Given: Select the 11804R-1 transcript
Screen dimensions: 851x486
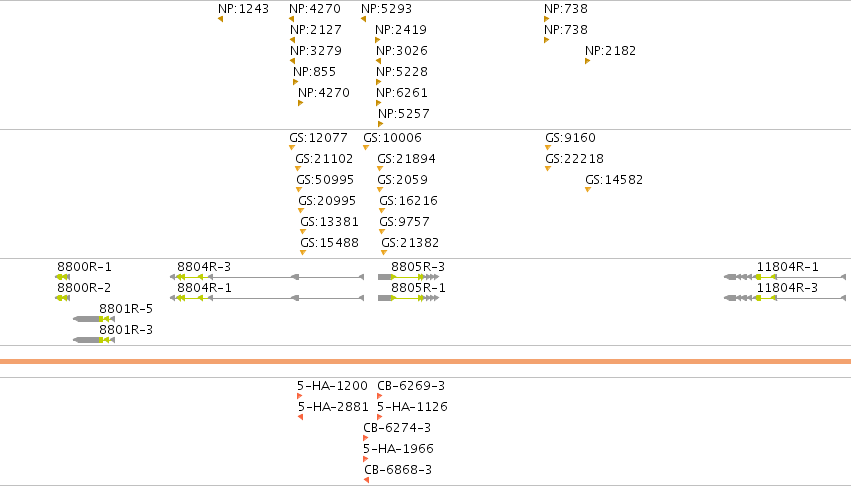Looking at the screenshot, I should tap(785, 277).
